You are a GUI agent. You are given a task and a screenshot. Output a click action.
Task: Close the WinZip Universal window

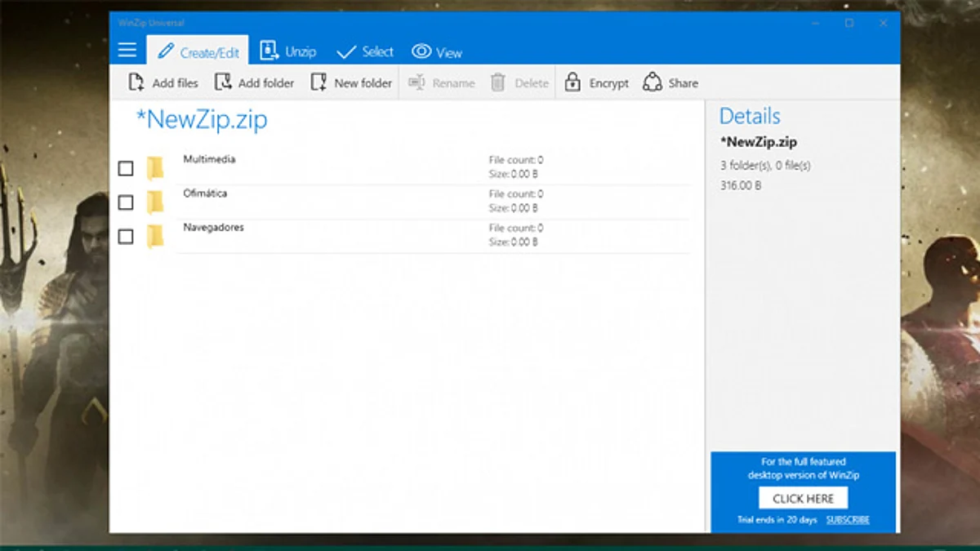pyautogui.click(x=884, y=23)
